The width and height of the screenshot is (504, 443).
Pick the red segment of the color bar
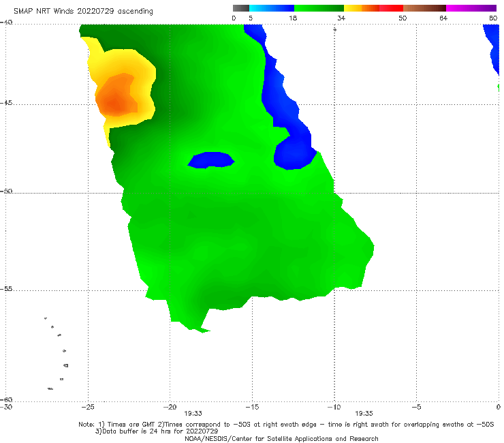(391, 8)
